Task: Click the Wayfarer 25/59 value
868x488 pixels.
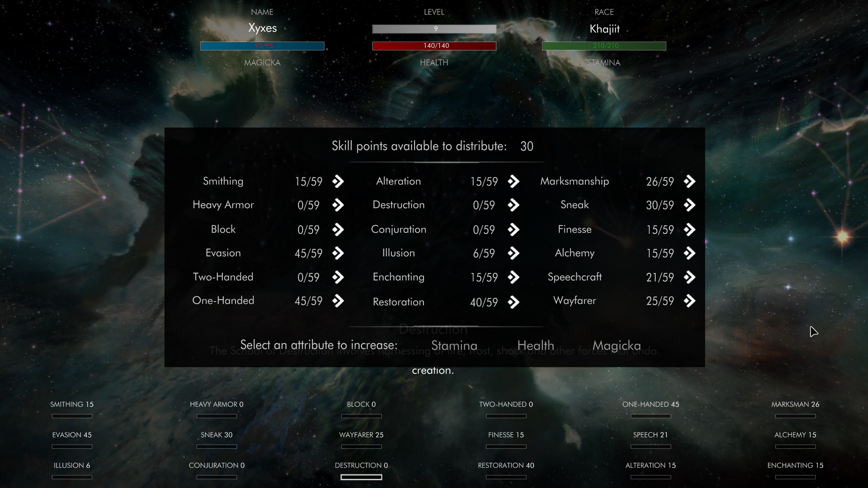Action: [x=660, y=301]
